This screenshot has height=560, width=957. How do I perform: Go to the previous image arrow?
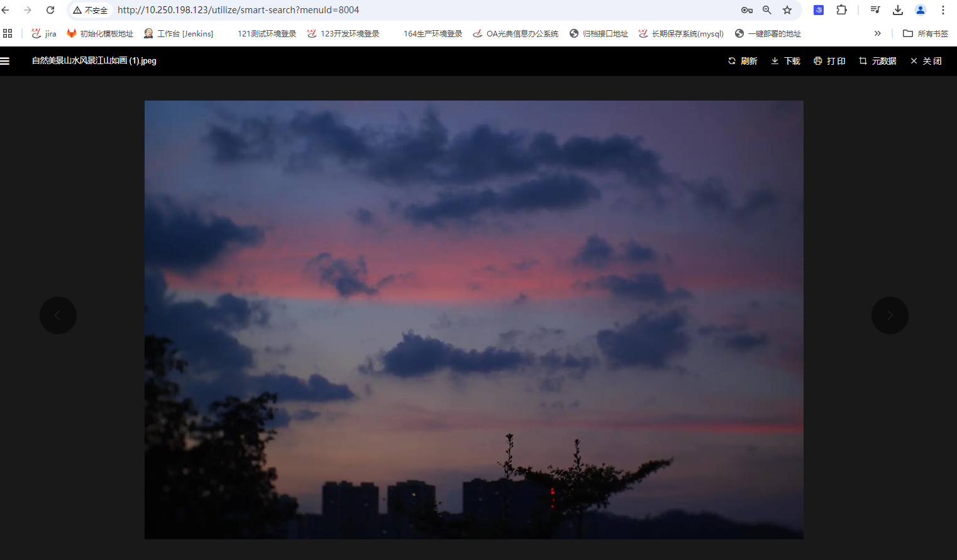click(58, 315)
